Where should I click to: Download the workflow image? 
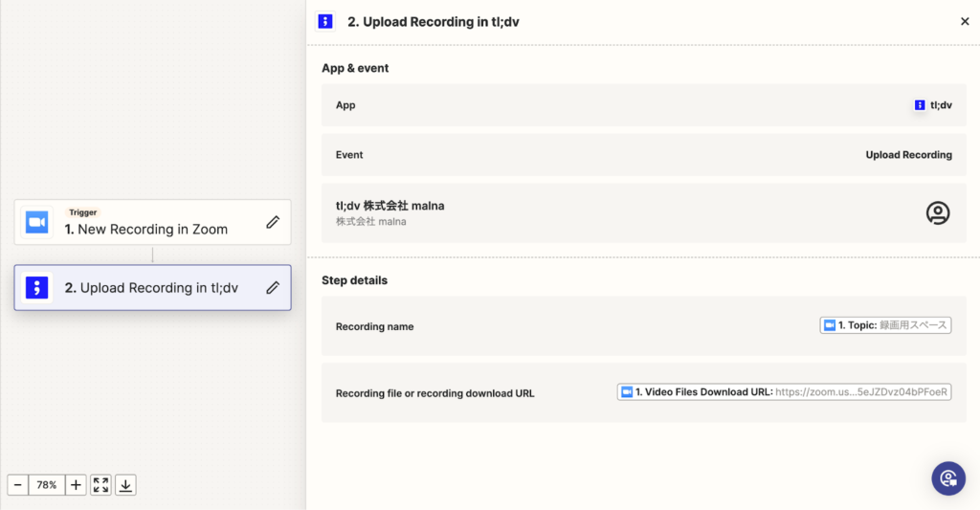[125, 485]
